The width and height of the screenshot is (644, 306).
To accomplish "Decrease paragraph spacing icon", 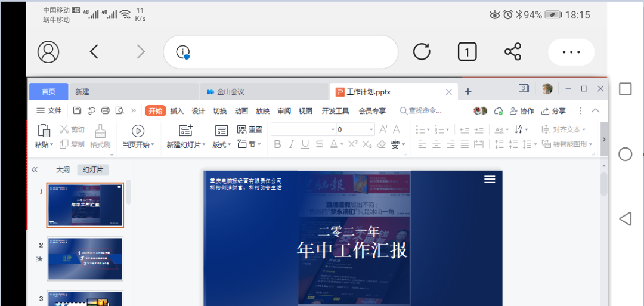I will pyautogui.click(x=513, y=144).
